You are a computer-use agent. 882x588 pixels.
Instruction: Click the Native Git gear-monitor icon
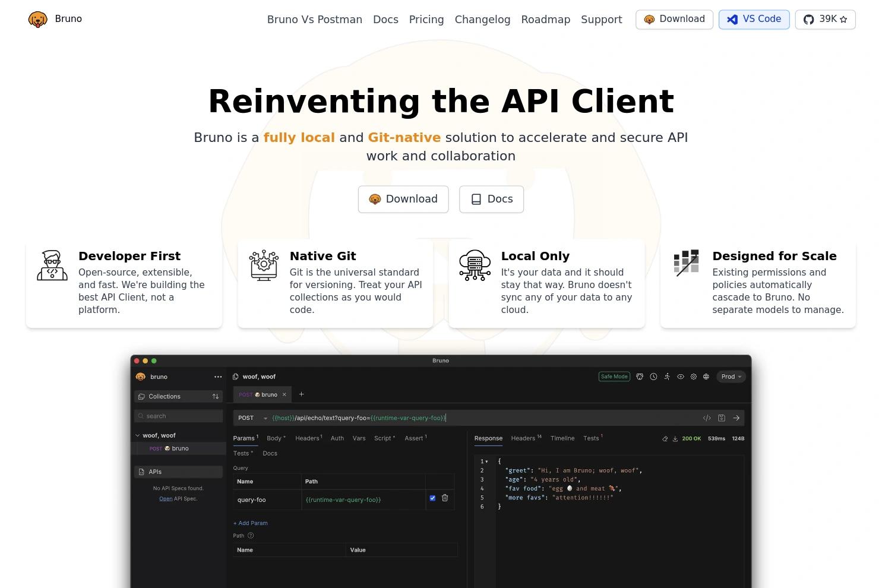pos(264,265)
